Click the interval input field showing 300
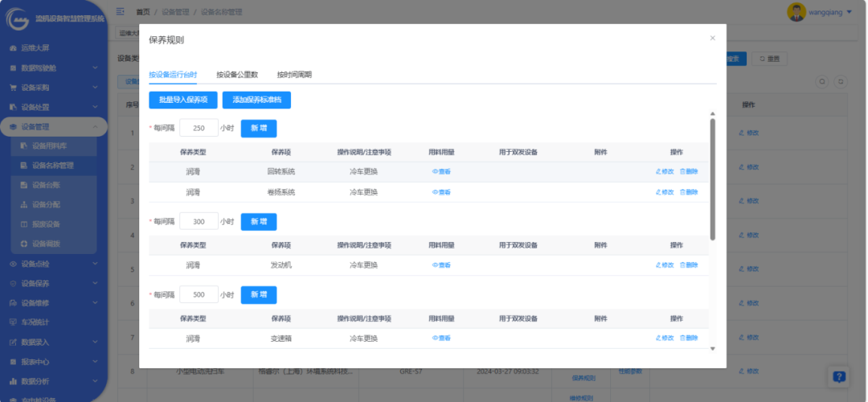This screenshot has width=868, height=402. 199,222
